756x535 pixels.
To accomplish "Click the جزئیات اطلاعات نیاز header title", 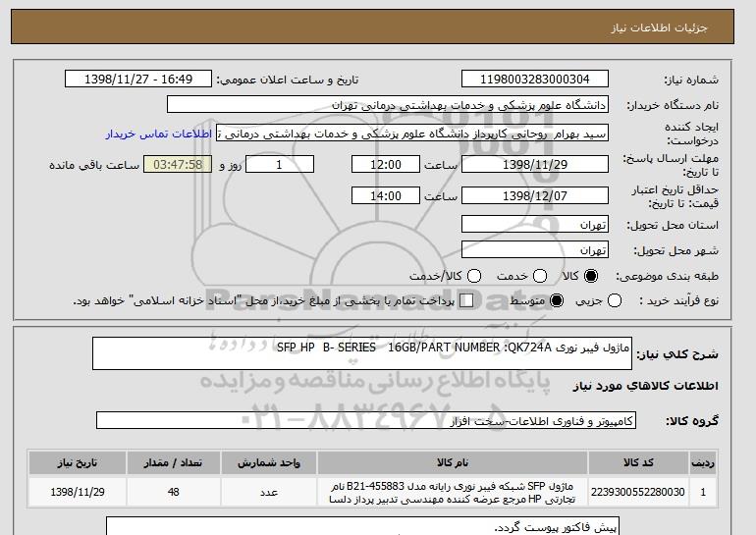I will [x=659, y=27].
